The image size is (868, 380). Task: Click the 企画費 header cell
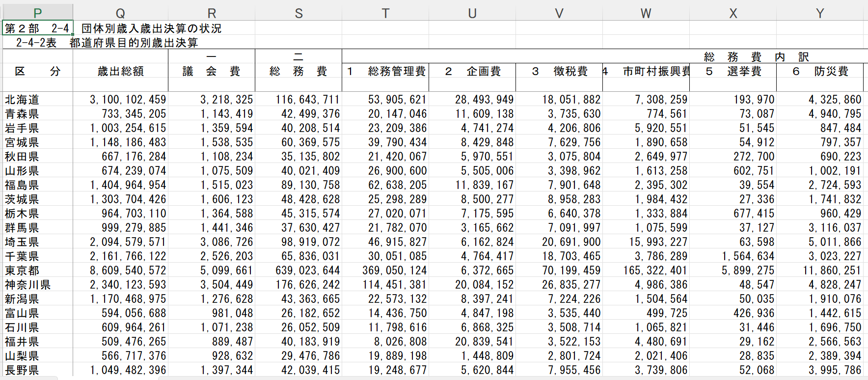pyautogui.click(x=472, y=71)
